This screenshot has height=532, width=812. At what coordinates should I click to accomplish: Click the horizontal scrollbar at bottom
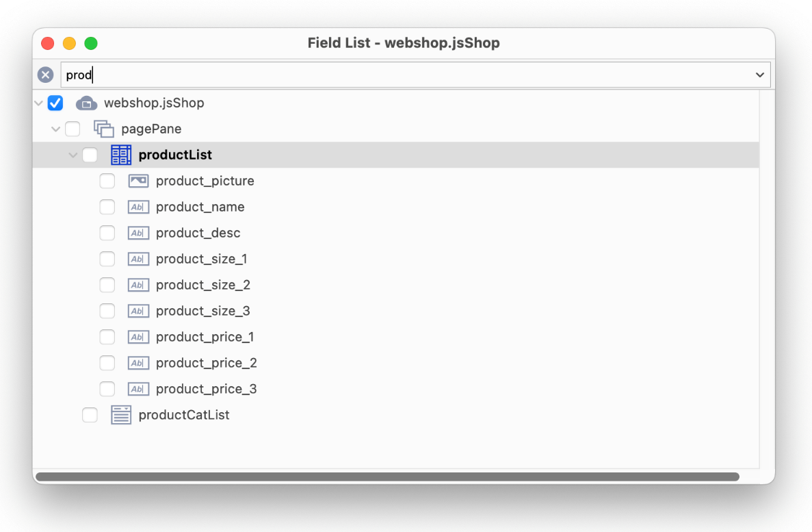click(x=387, y=477)
